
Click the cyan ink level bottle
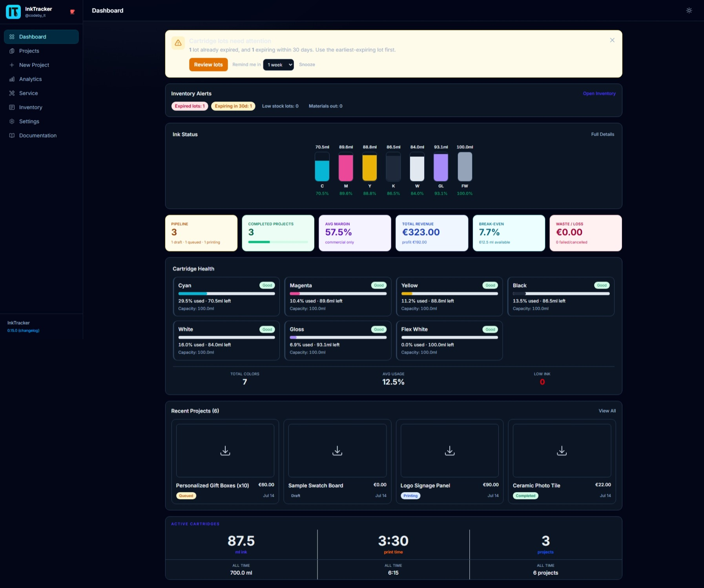pyautogui.click(x=322, y=167)
